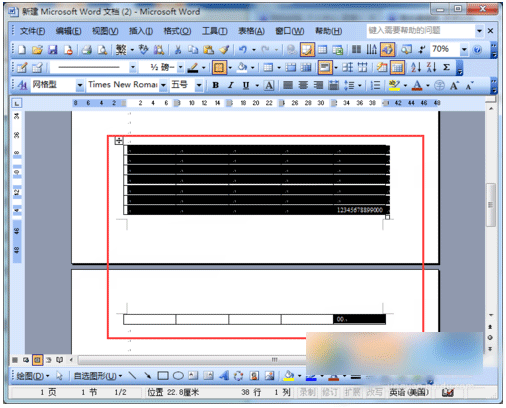Expand the 网格型 style dropdown
Viewport: 506px width, 408px height.
click(80, 85)
